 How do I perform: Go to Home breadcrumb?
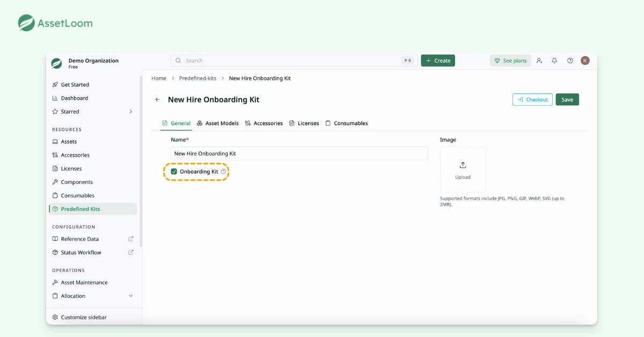coord(159,78)
